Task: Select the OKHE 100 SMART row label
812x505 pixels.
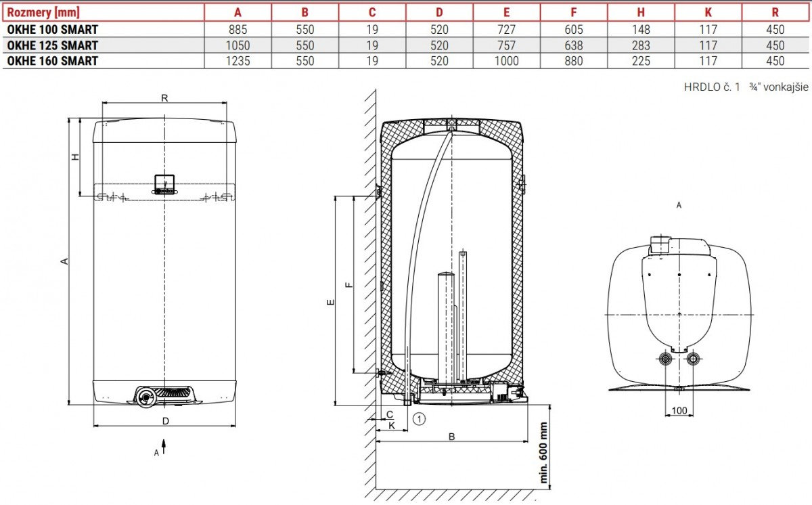Action: pos(52,29)
